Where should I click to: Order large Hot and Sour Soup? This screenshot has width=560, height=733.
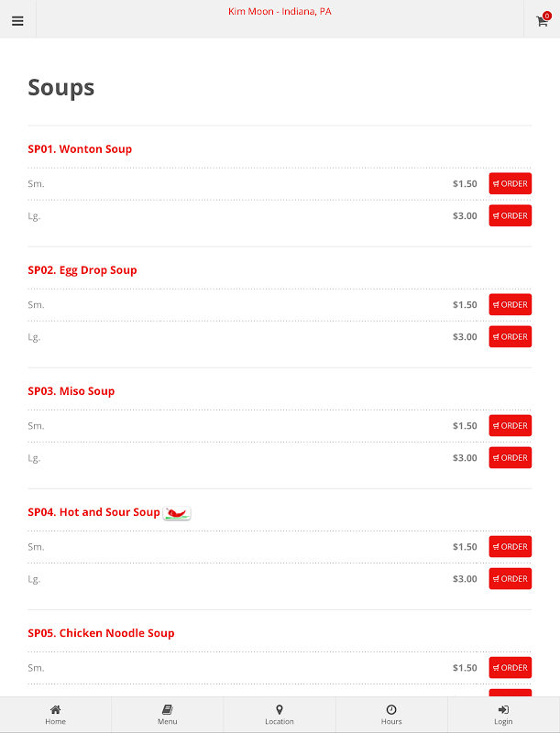510,579
